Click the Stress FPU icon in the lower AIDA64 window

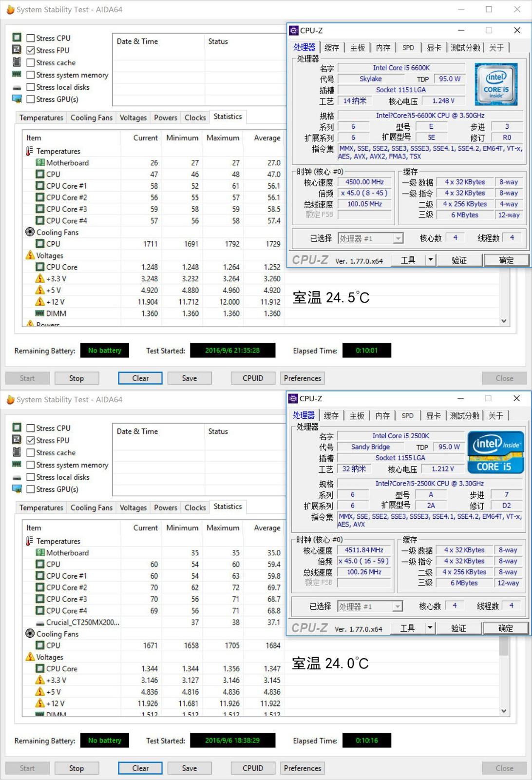[17, 440]
